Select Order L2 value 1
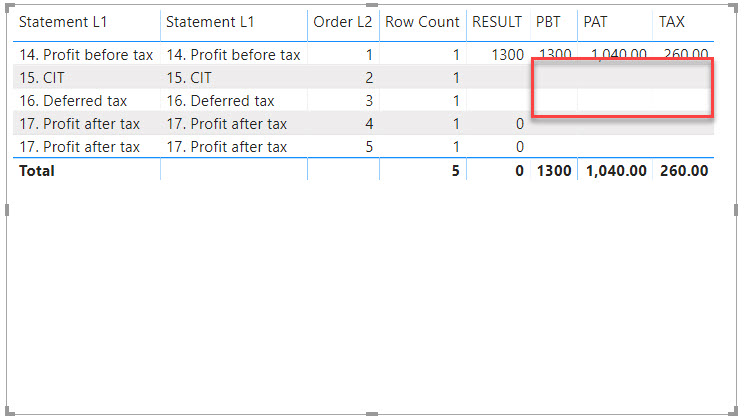The height and width of the screenshot is (420, 744). (x=369, y=55)
